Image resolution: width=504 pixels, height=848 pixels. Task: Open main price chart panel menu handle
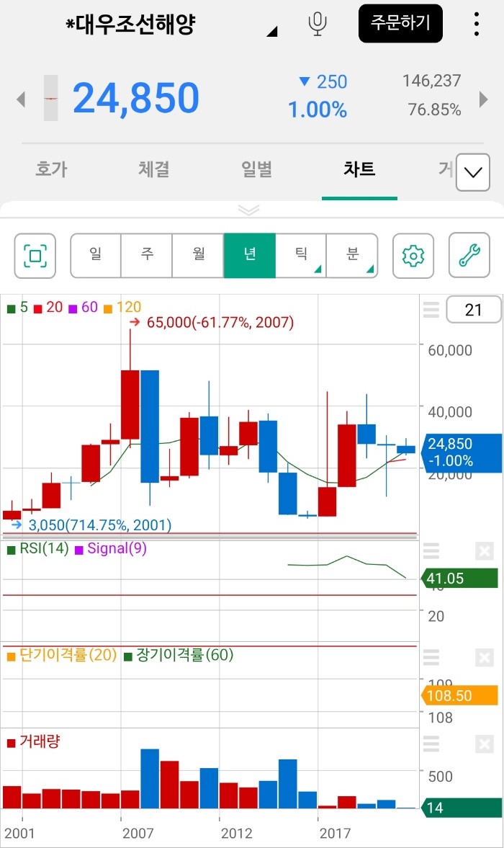click(x=431, y=310)
